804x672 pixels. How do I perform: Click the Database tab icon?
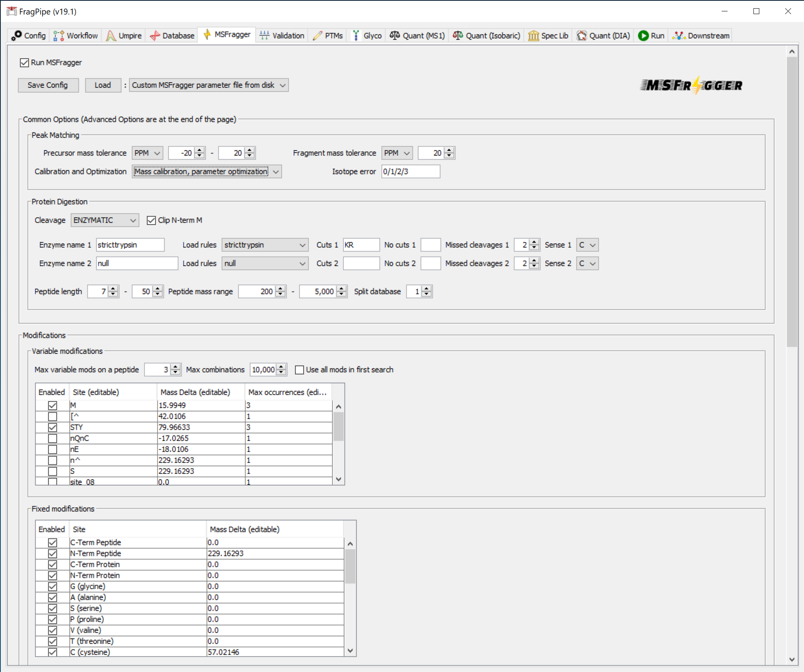[155, 36]
